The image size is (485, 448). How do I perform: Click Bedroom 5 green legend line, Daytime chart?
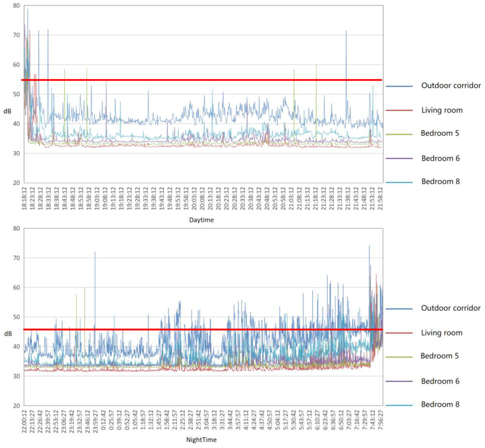point(399,134)
